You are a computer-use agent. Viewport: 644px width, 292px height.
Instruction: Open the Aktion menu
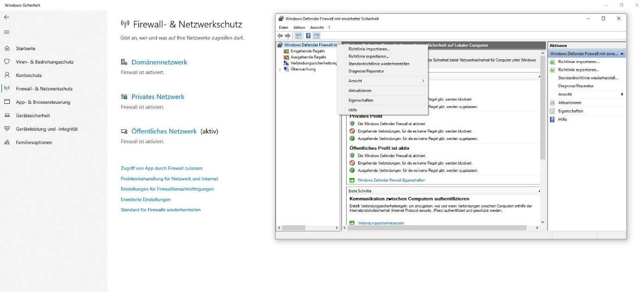click(299, 27)
